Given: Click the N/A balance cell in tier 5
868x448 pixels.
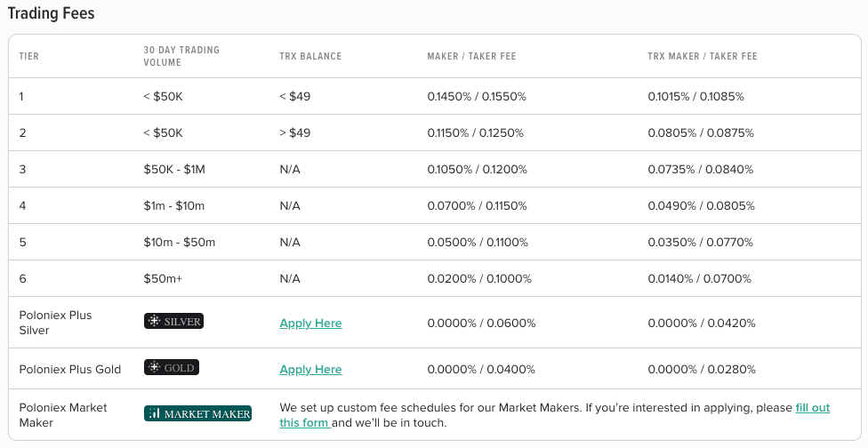Looking at the screenshot, I should coord(290,243).
